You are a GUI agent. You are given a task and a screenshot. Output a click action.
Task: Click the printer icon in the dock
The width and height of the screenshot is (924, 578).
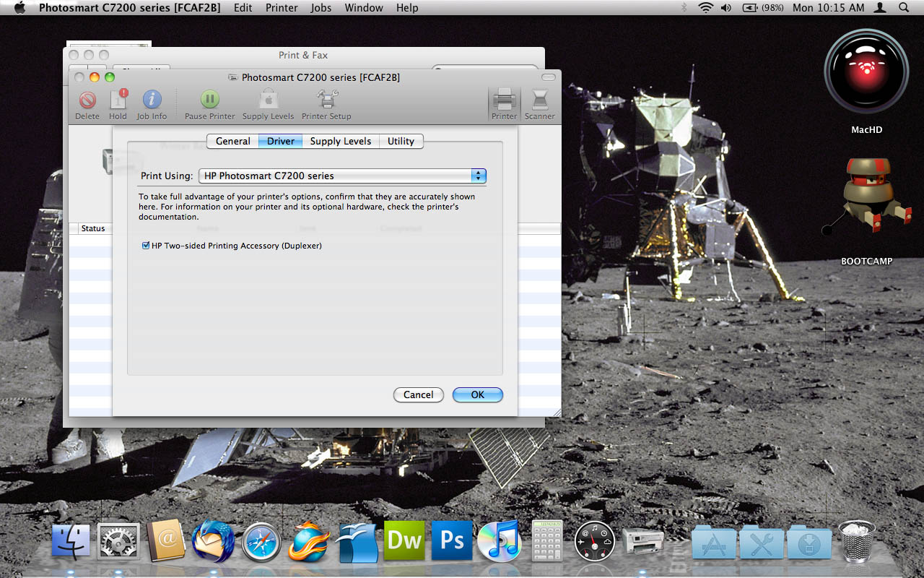coord(642,540)
